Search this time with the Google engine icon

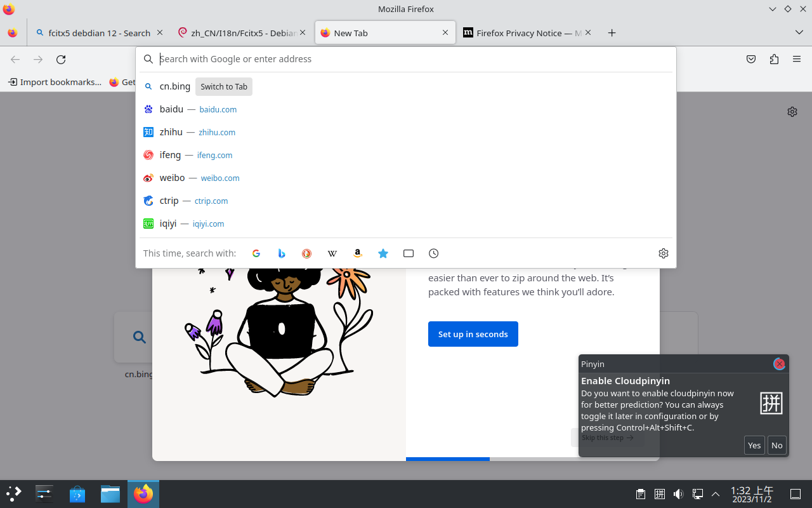click(256, 253)
